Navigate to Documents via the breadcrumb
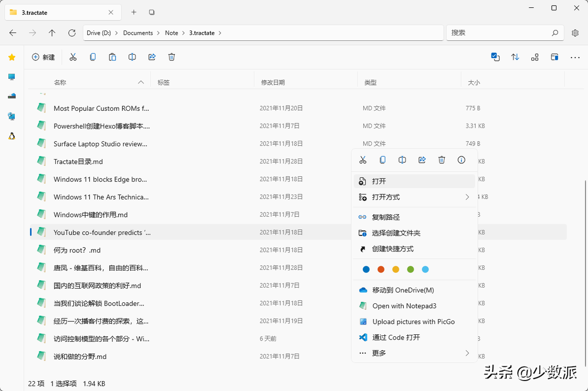588x391 pixels. click(x=139, y=33)
